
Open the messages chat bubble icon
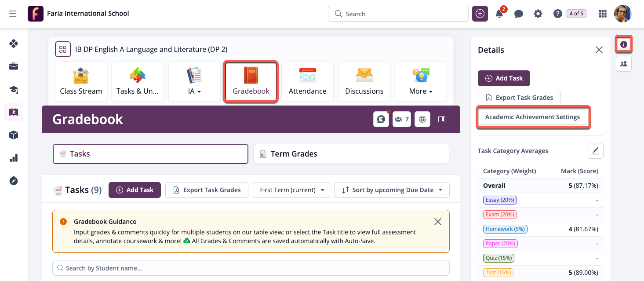[x=519, y=14]
